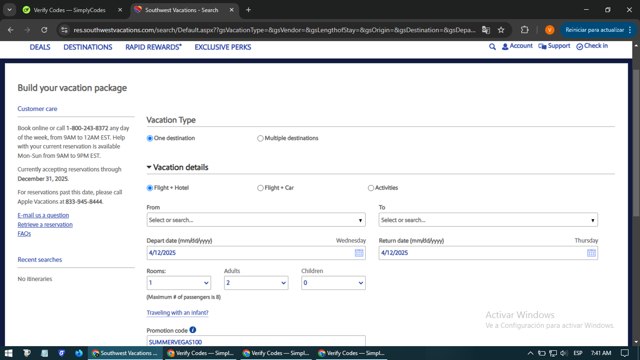Click the browser address bar URL
Viewport: 640px width, 360px height.
pyautogui.click(x=274, y=30)
